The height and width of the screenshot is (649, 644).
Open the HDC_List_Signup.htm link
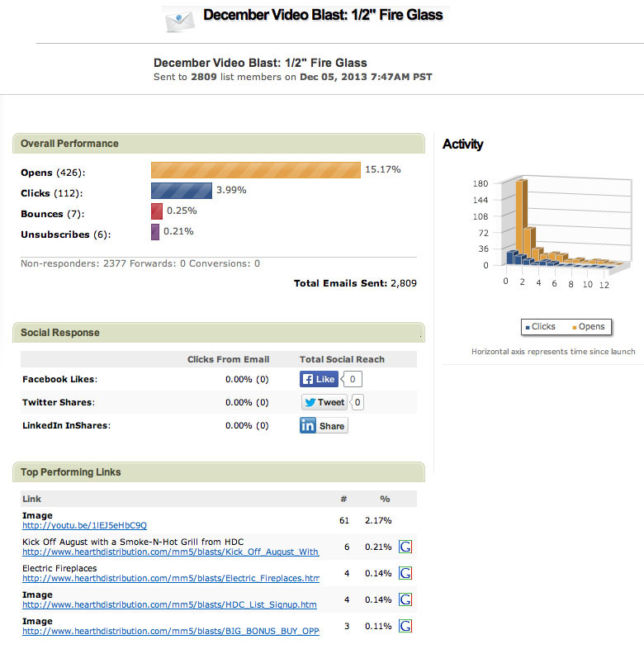(169, 604)
